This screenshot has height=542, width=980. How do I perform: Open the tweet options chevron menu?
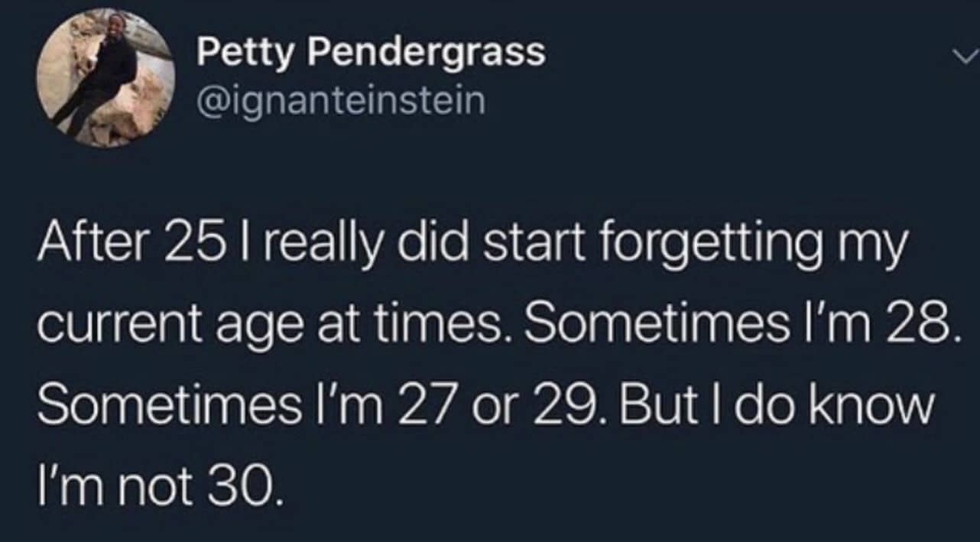pos(966,59)
